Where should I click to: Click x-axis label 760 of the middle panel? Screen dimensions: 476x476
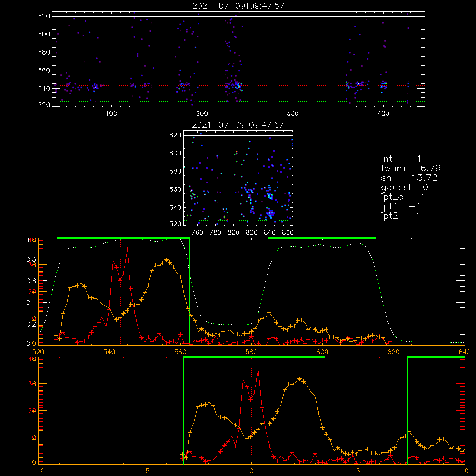198,233
